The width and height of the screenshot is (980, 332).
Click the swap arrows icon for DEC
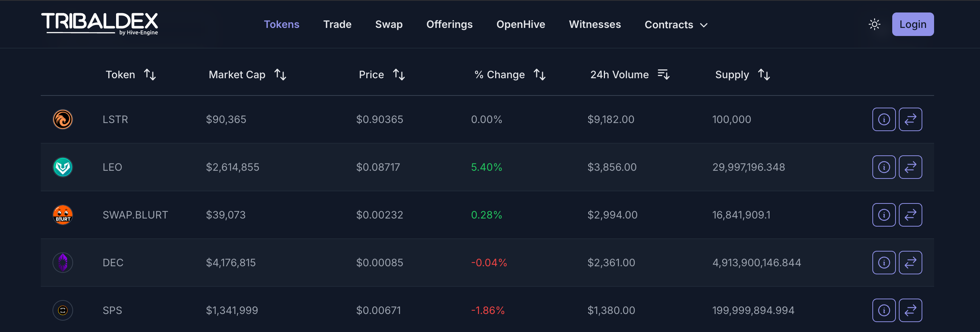pyautogui.click(x=910, y=263)
